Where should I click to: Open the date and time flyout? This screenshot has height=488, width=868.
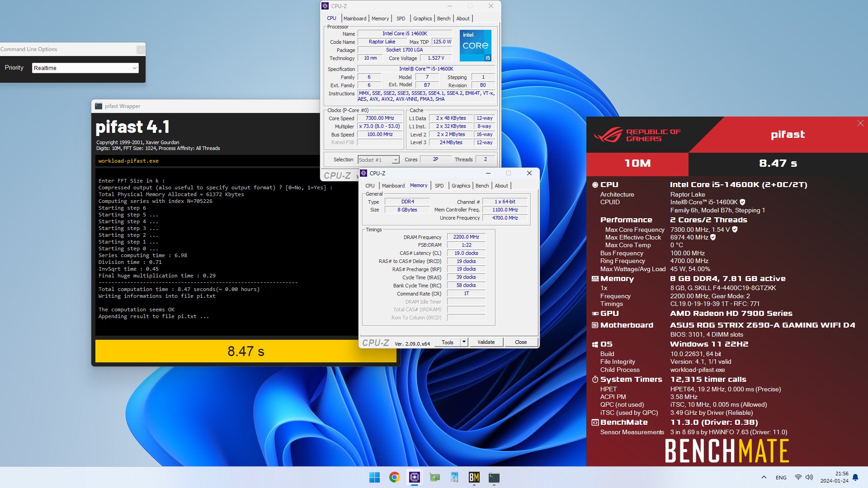(835, 477)
